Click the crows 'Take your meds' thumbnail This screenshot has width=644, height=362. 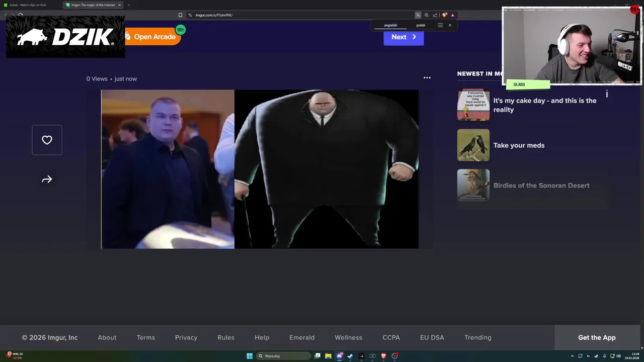coord(473,145)
